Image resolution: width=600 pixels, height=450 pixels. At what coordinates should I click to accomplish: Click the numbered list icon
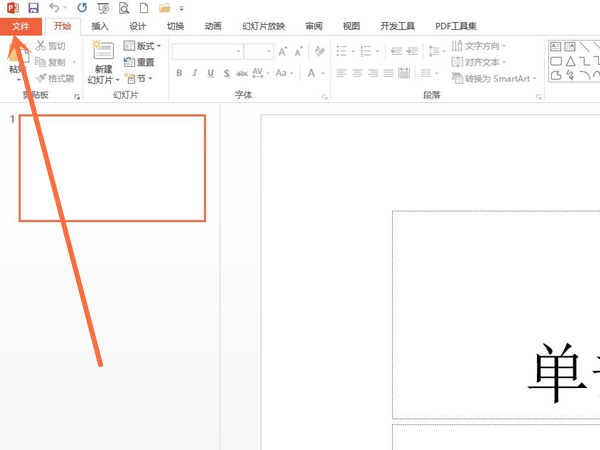pos(365,51)
